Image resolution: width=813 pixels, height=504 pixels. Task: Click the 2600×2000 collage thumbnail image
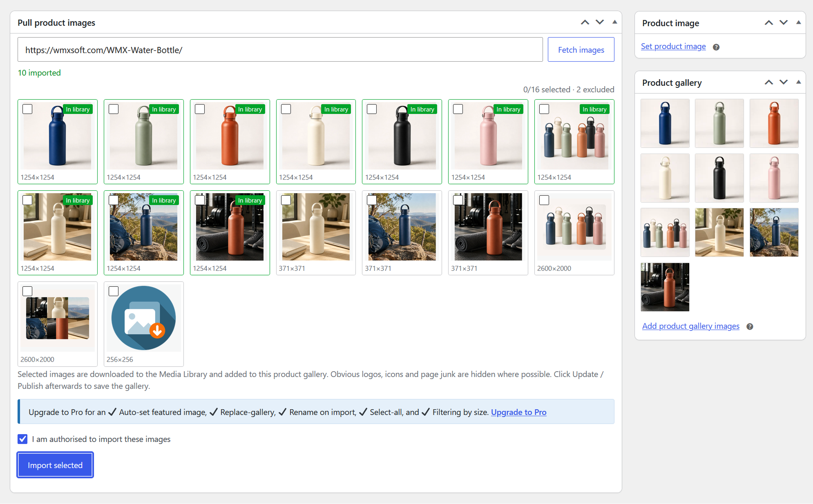click(x=58, y=318)
